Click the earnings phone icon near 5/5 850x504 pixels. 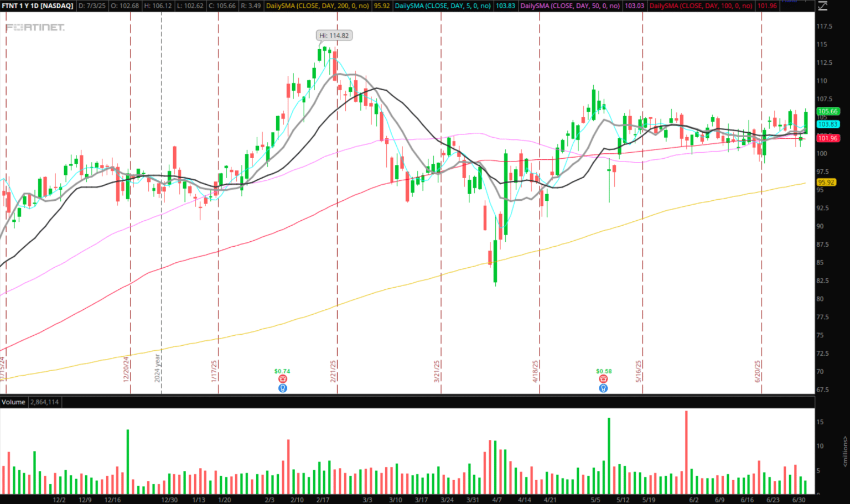point(603,380)
